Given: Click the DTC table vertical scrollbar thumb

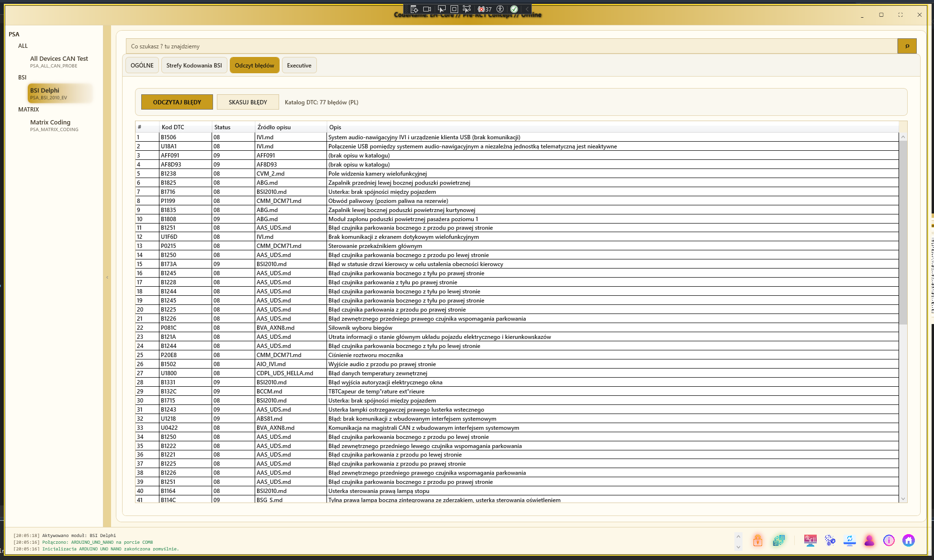Looking at the screenshot, I should click(903, 232).
